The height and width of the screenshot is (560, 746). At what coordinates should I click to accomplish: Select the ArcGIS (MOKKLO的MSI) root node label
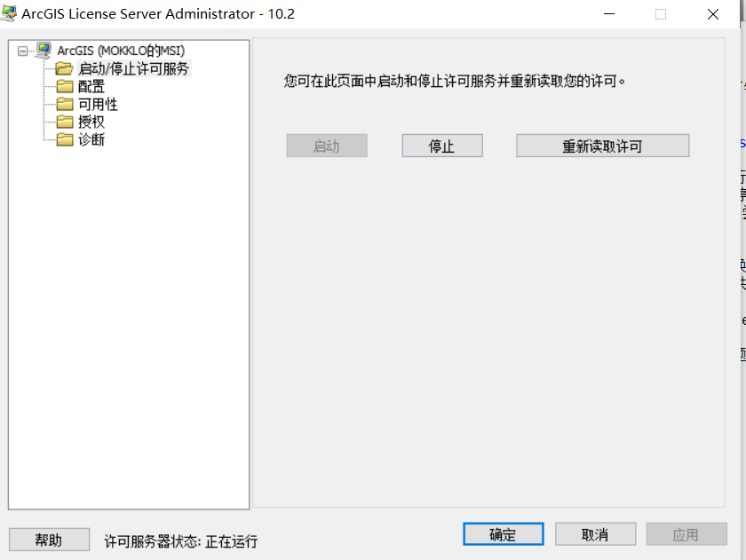121,51
